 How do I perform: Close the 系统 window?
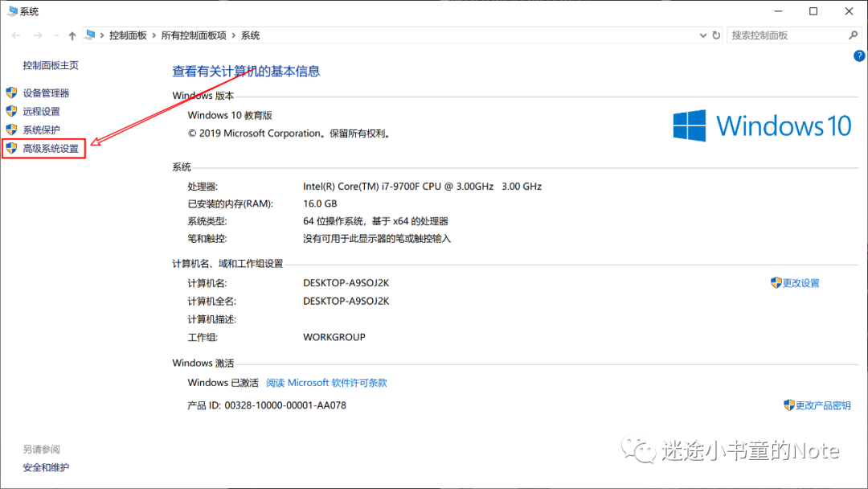[849, 11]
